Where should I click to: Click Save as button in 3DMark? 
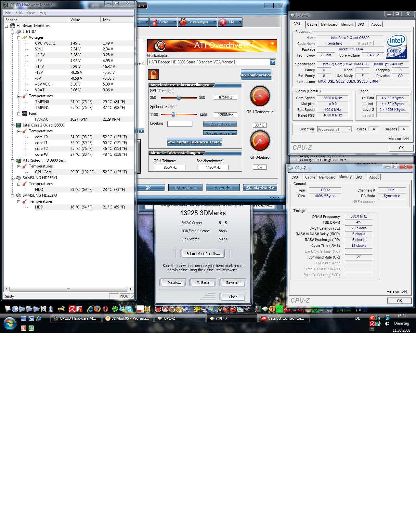click(233, 283)
